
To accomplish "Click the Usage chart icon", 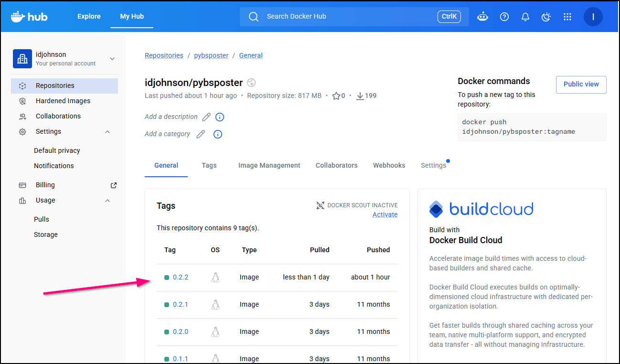I will tap(22, 201).
